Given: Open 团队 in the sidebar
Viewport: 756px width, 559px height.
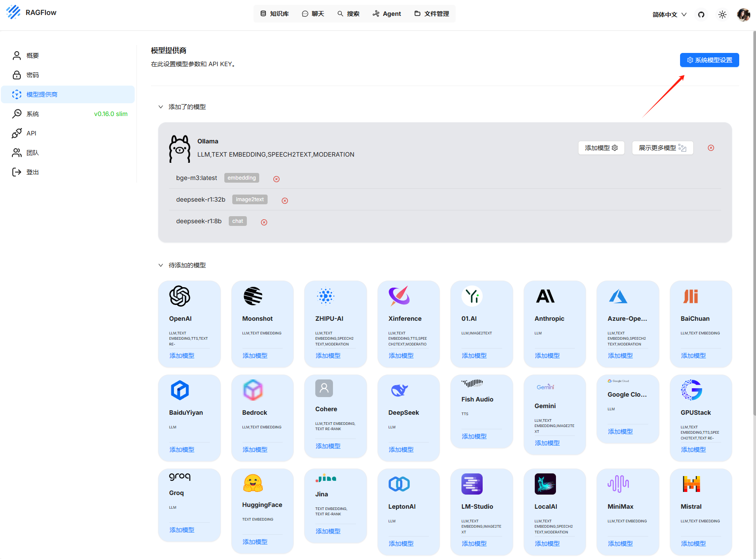Looking at the screenshot, I should point(68,153).
